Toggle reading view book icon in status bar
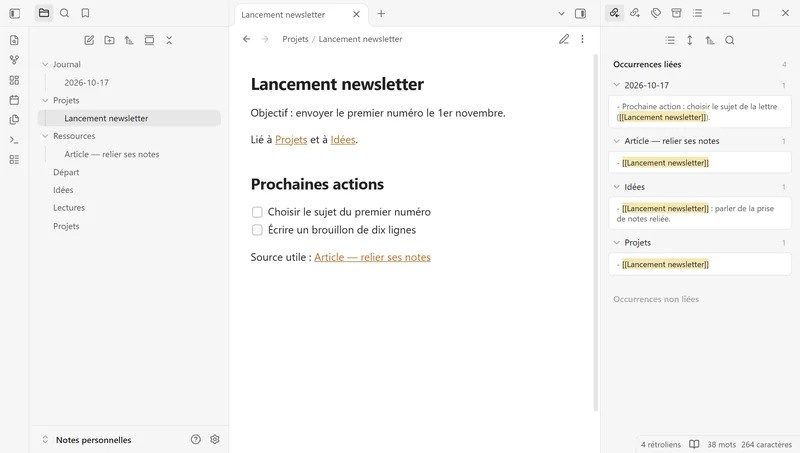800x453 pixels. [694, 444]
